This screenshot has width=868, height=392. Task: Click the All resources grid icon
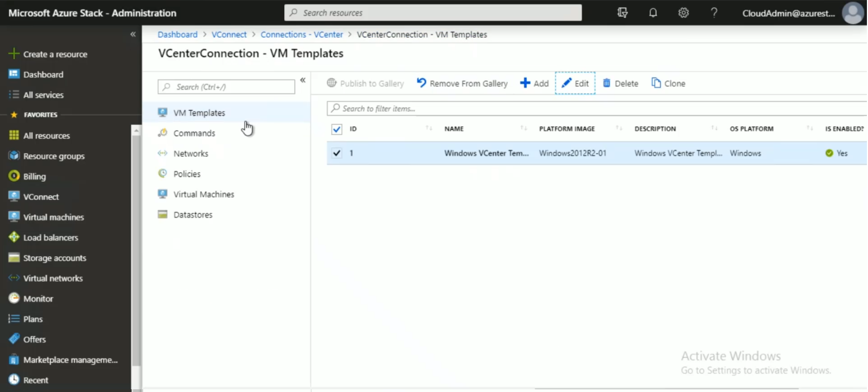point(14,135)
